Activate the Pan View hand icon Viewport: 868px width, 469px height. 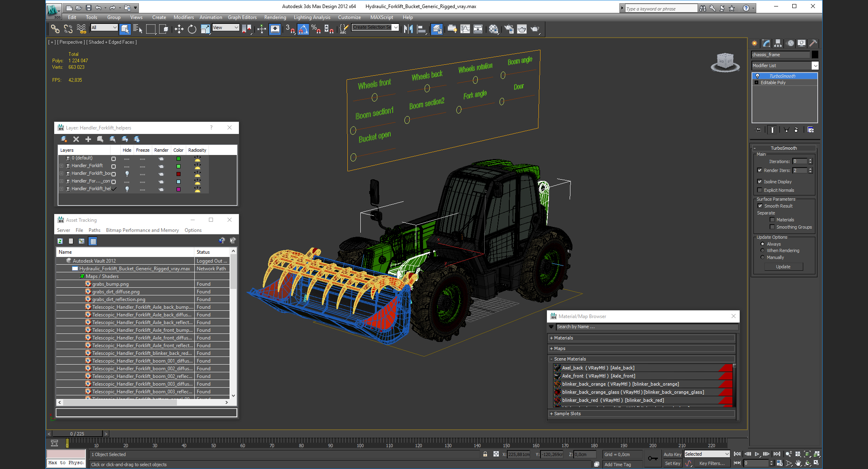click(x=798, y=463)
